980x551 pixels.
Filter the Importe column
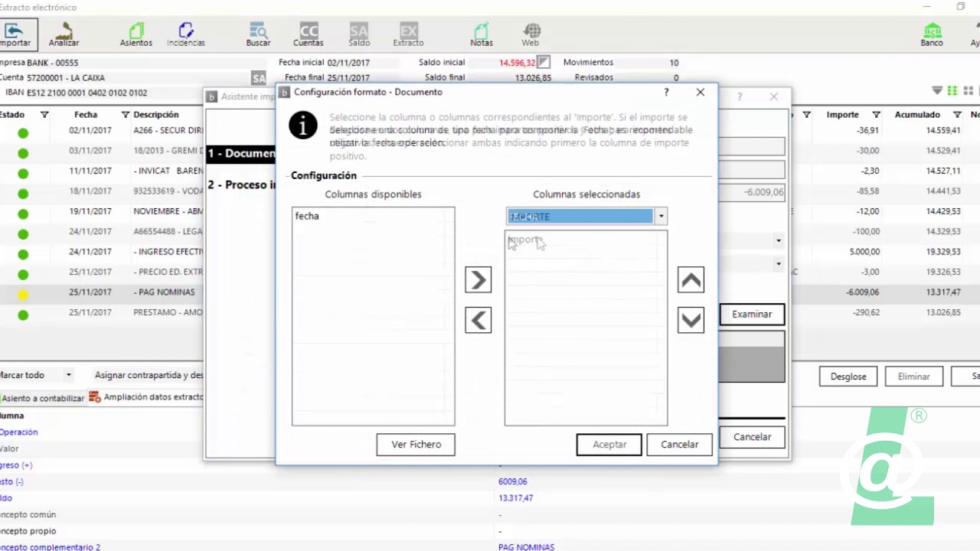click(x=876, y=115)
